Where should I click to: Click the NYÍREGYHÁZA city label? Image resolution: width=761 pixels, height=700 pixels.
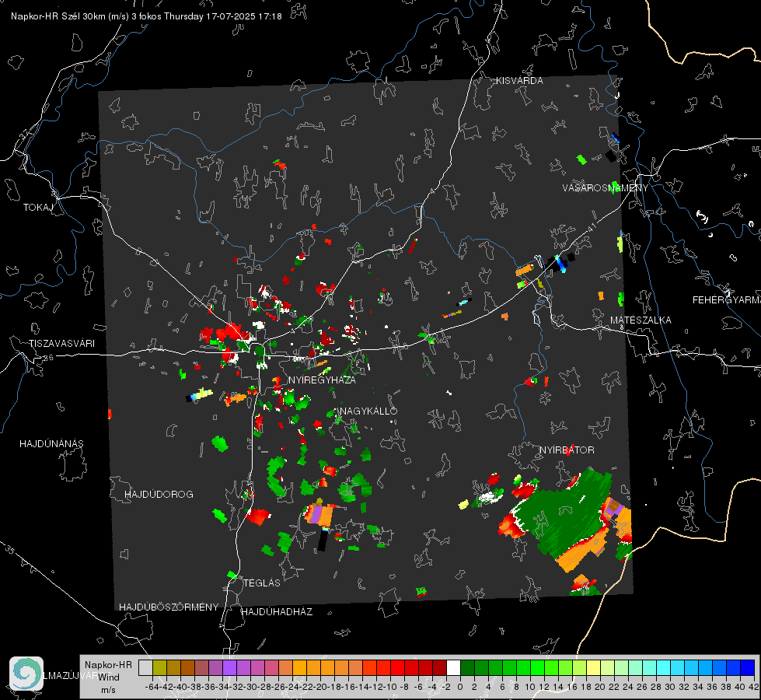322,380
